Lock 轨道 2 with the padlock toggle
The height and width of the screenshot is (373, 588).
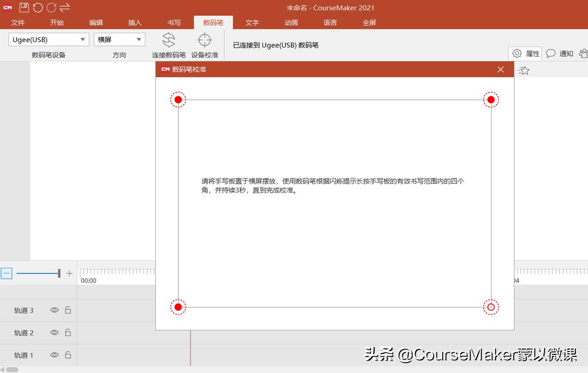click(x=67, y=332)
